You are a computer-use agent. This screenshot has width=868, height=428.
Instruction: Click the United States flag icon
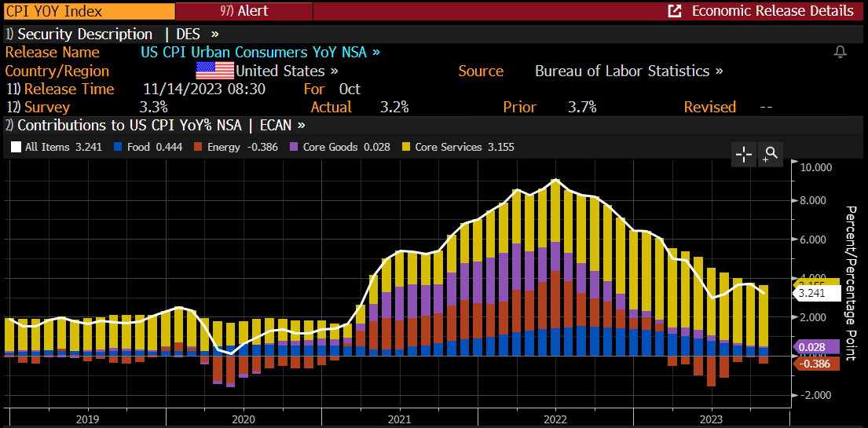click(214, 71)
